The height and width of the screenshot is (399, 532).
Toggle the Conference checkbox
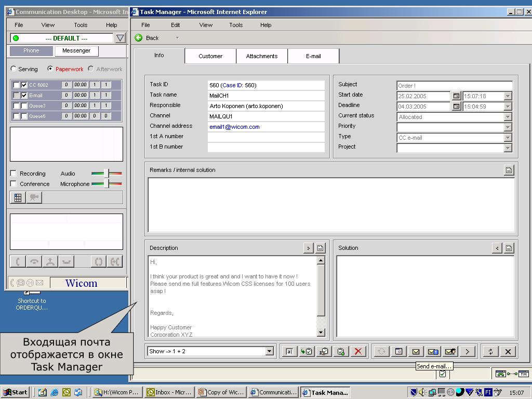pos(13,183)
